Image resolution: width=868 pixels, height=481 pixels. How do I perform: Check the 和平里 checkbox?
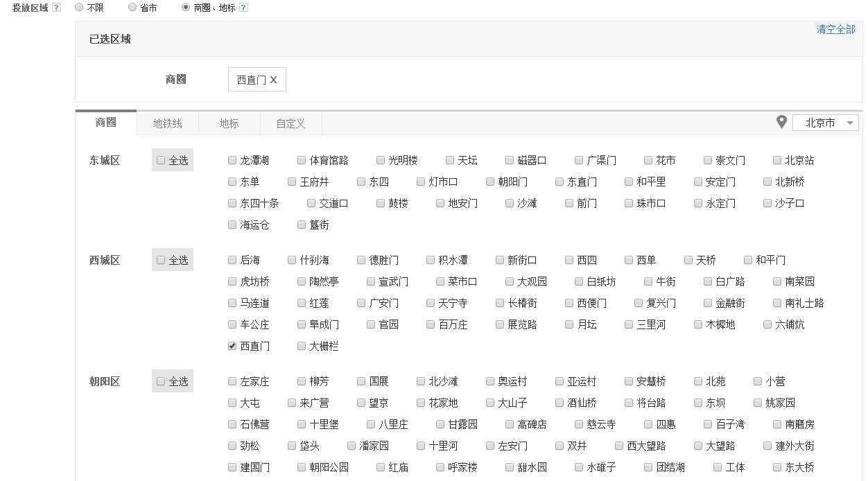(x=629, y=182)
